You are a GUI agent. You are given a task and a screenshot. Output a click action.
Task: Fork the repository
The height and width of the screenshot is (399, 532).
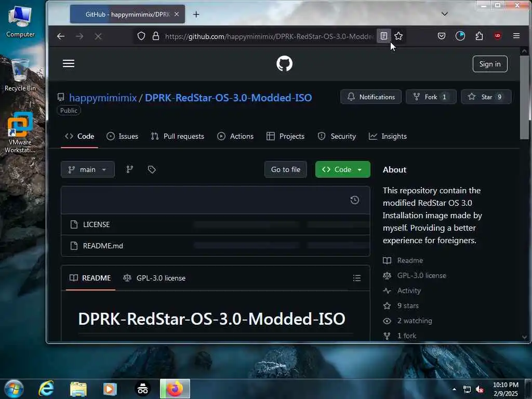point(431,97)
